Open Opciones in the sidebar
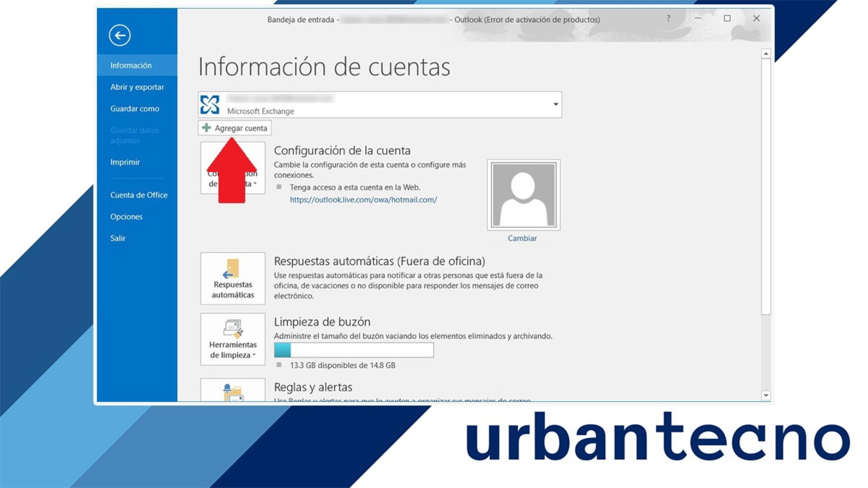Screen dimensions: 868x488 pos(137,216)
